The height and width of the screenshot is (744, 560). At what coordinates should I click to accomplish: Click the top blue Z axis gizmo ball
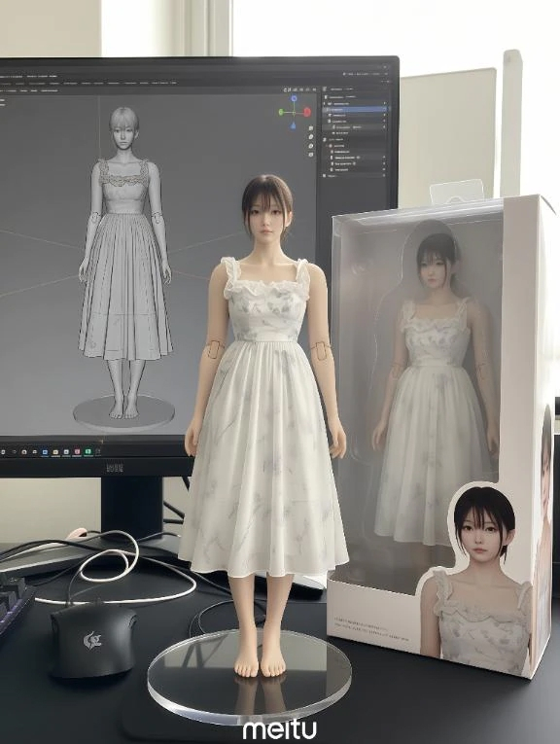click(294, 99)
